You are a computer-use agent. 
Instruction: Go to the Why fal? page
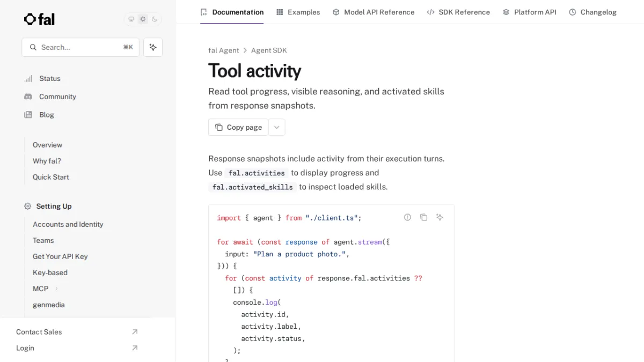pyautogui.click(x=47, y=161)
